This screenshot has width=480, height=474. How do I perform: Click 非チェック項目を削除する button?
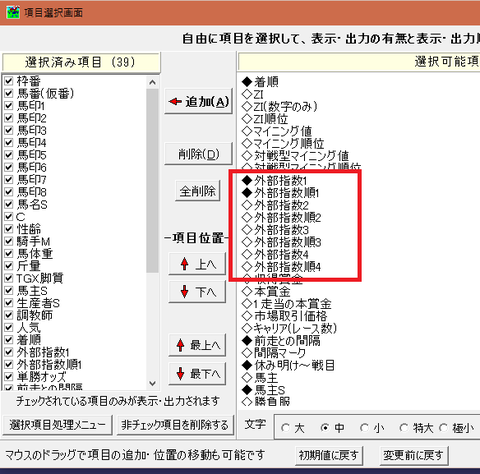[x=175, y=425]
